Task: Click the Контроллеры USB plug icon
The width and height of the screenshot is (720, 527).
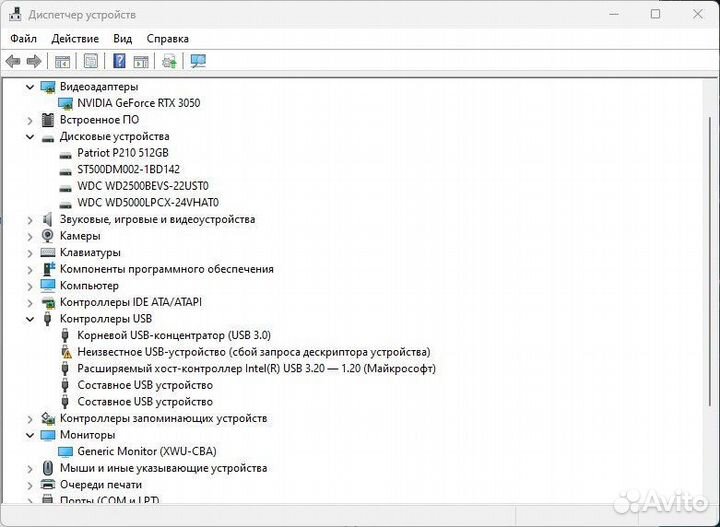Action: pyautogui.click(x=47, y=319)
